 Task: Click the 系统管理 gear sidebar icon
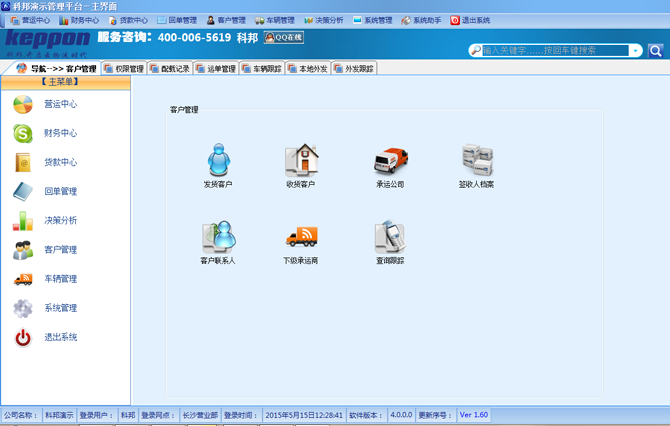click(x=23, y=308)
